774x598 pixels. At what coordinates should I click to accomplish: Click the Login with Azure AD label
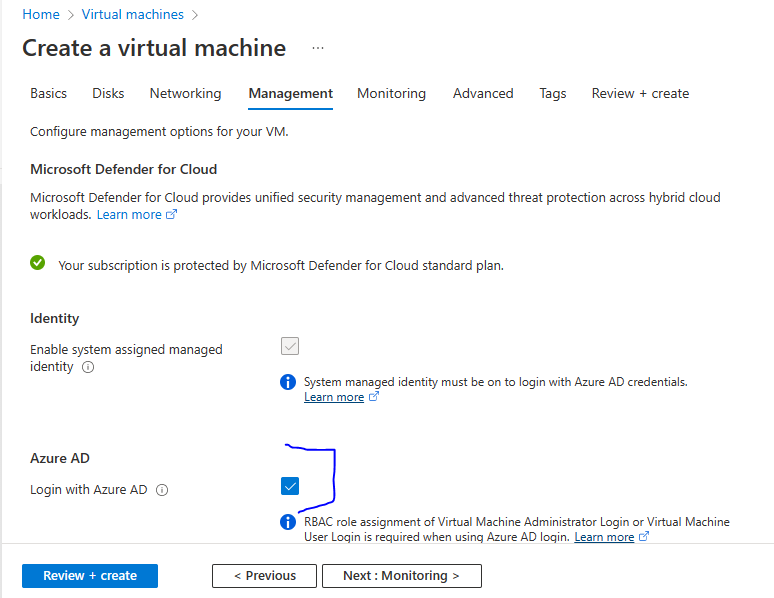click(89, 490)
